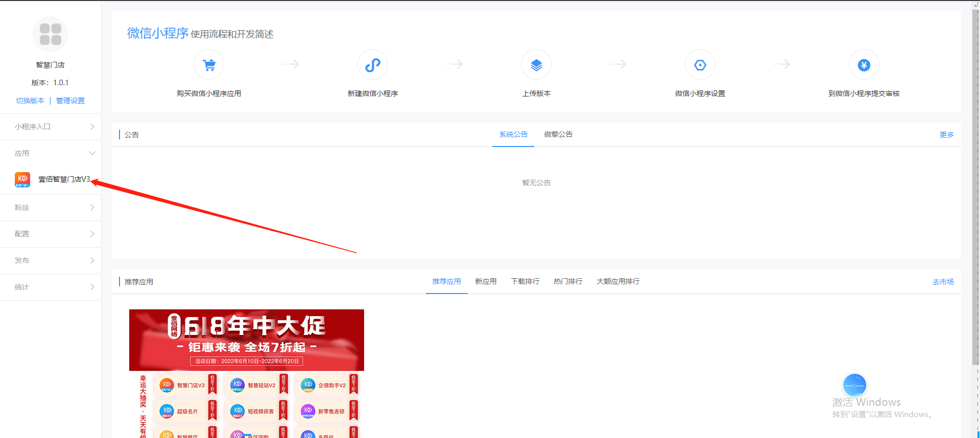
Task: Click the 短视频获客 icon in promo banner
Action: [237, 410]
